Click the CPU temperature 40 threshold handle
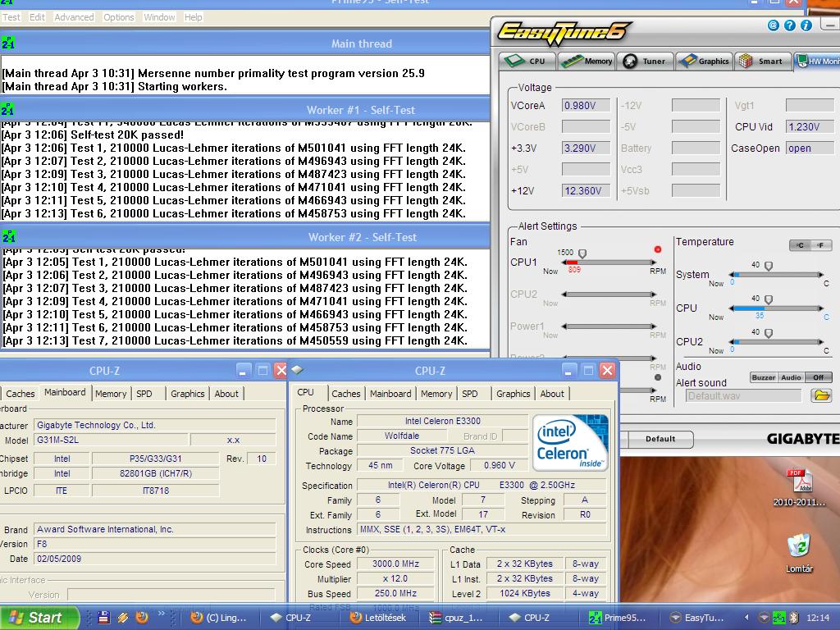 point(769,299)
